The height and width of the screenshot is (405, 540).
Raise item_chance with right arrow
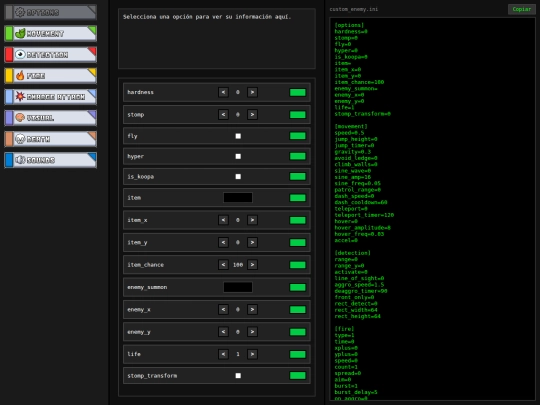click(x=252, y=265)
